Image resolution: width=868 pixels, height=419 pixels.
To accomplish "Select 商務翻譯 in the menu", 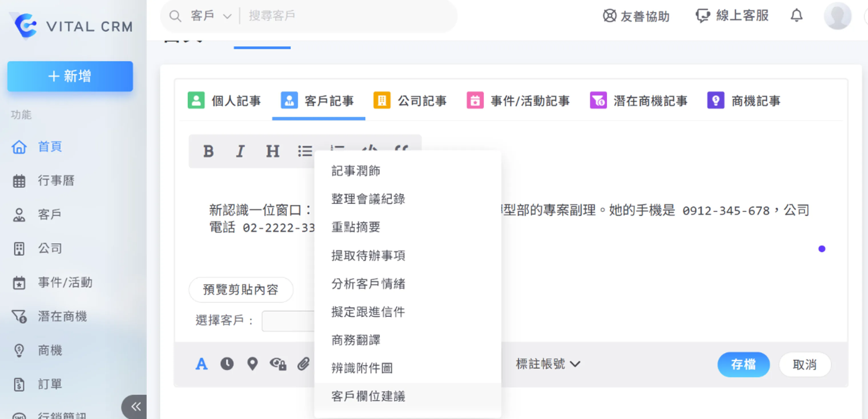I will (408, 340).
